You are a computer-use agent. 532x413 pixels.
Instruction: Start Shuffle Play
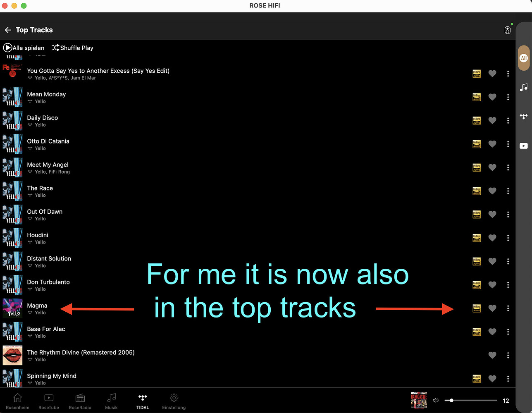73,48
